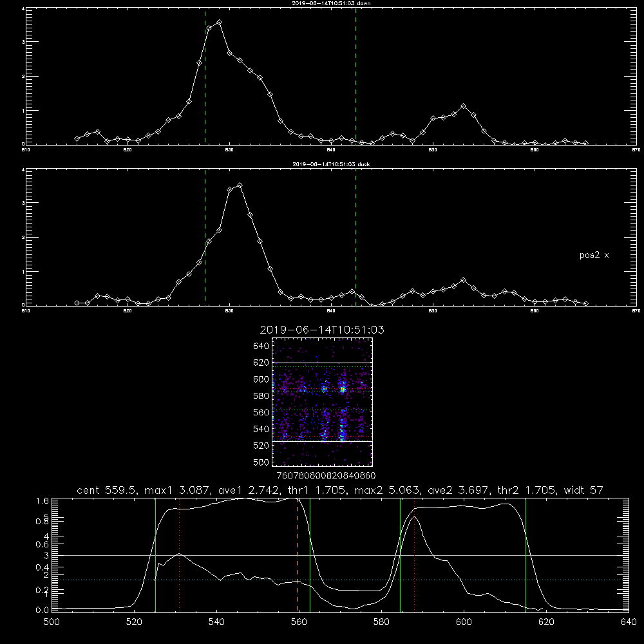Screen dimensions: 644x644
Task: Select the 'thr1 1.705' value
Action: pos(317,490)
